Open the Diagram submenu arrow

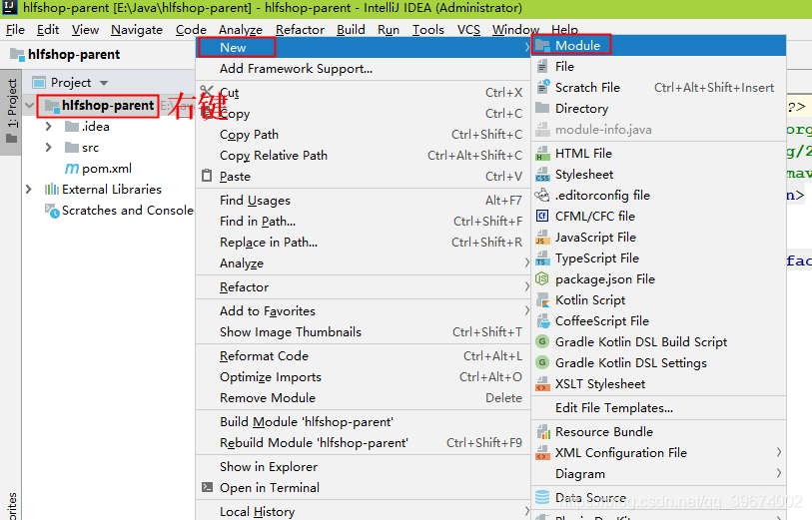point(778,473)
